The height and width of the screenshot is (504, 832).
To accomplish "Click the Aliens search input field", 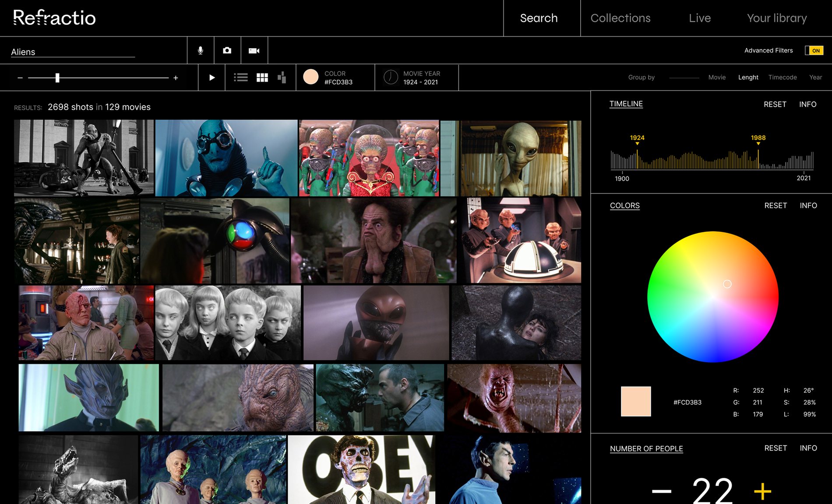I will (x=73, y=52).
